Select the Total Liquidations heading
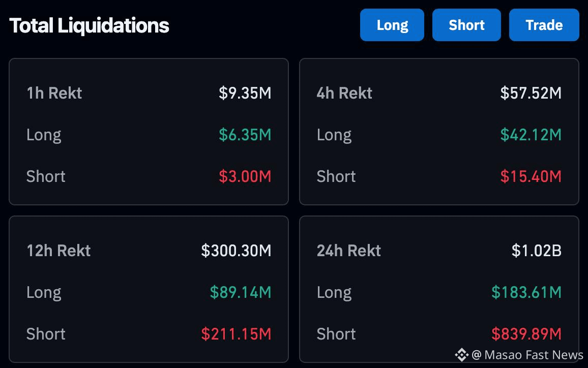The image size is (588, 368). (89, 25)
